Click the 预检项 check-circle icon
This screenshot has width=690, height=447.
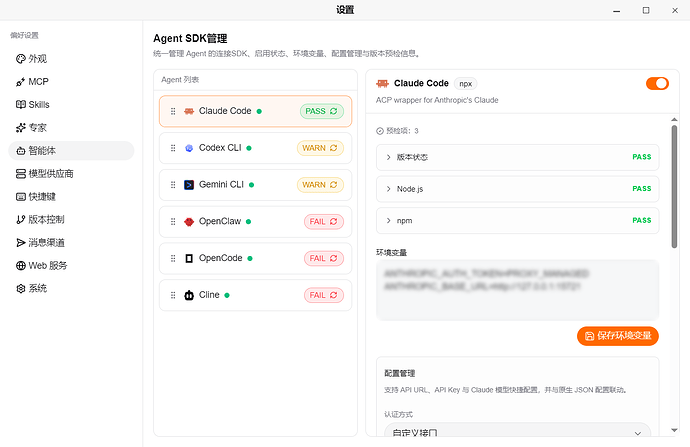(380, 131)
